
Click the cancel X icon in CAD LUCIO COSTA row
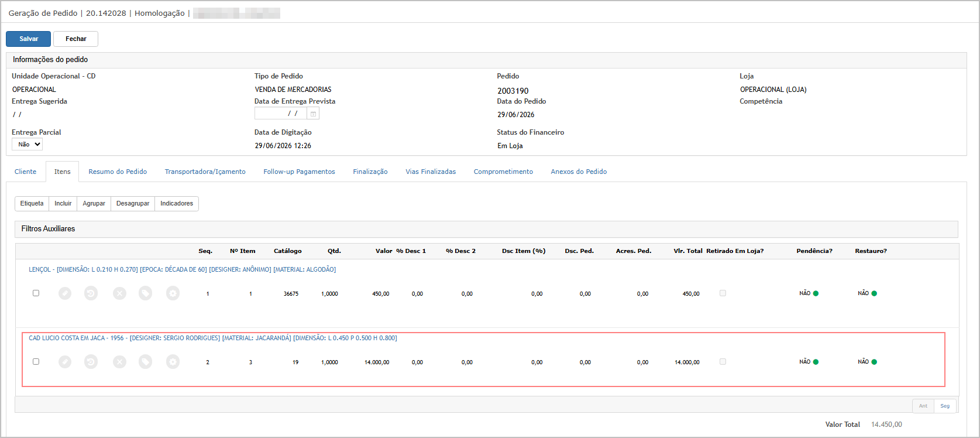(x=119, y=362)
